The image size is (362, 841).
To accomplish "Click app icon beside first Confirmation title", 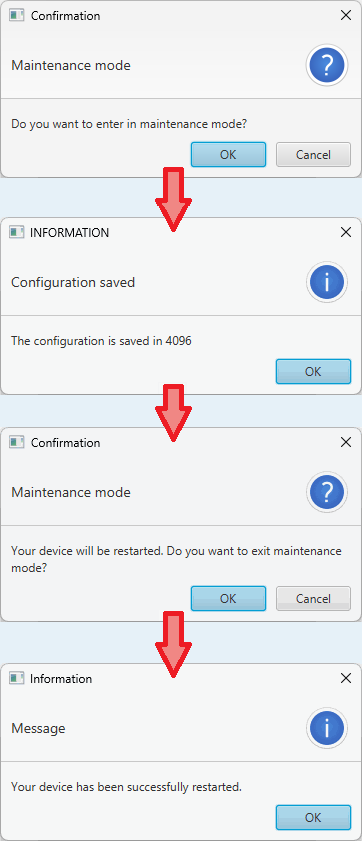I will pyautogui.click(x=17, y=16).
